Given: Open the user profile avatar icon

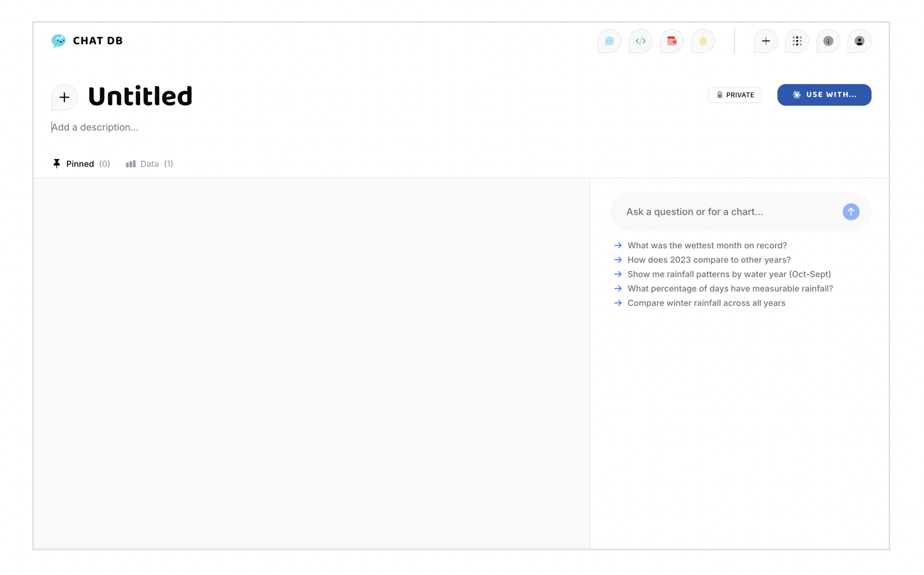Looking at the screenshot, I should [859, 41].
